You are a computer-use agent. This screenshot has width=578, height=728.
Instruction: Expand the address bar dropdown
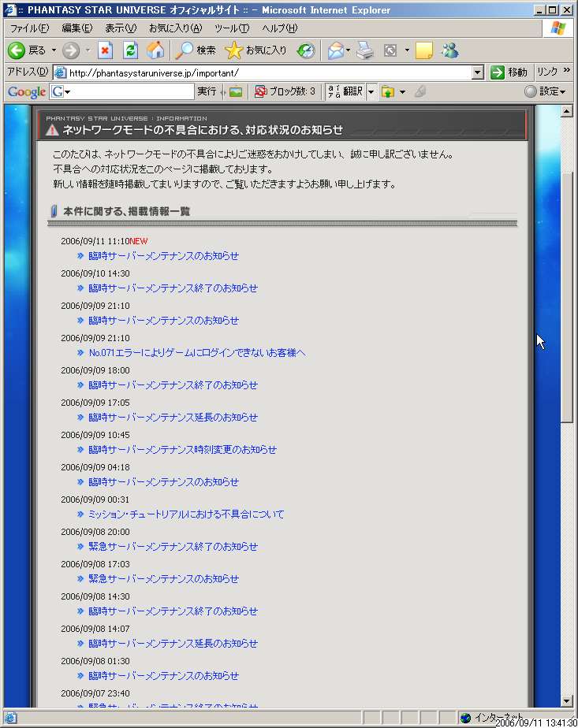(477, 72)
